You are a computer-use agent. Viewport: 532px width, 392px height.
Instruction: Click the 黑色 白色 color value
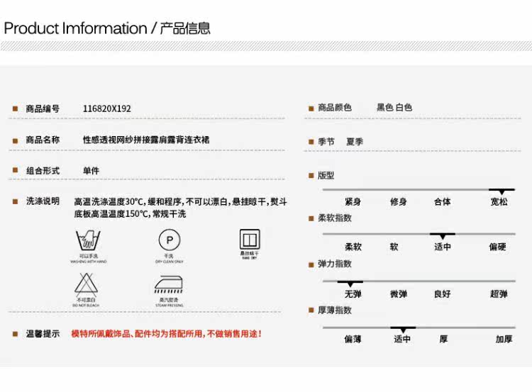click(x=394, y=108)
